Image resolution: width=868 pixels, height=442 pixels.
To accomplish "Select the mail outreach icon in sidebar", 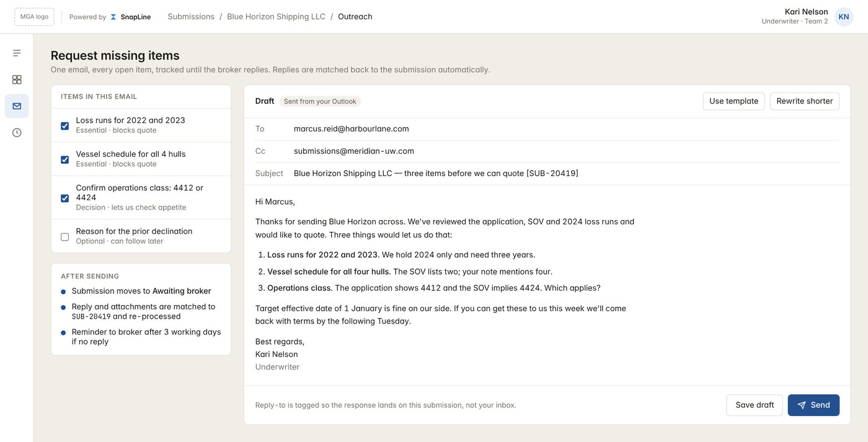I will [17, 106].
